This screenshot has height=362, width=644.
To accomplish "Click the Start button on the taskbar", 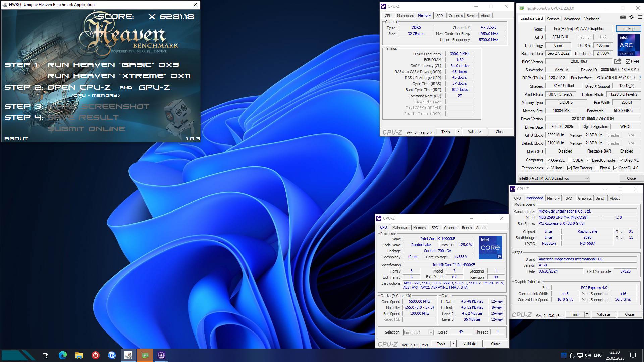I will [18, 355].
